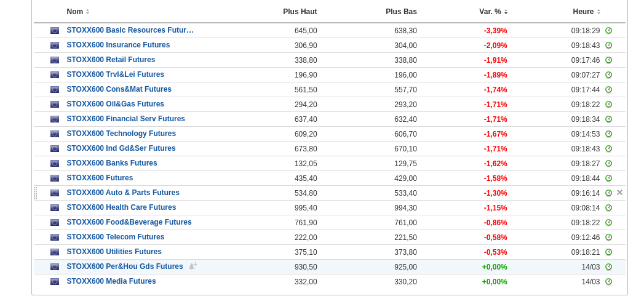The height and width of the screenshot is (304, 644).
Task: Open STOXX600 Technology Futures link
Action: 121,134
